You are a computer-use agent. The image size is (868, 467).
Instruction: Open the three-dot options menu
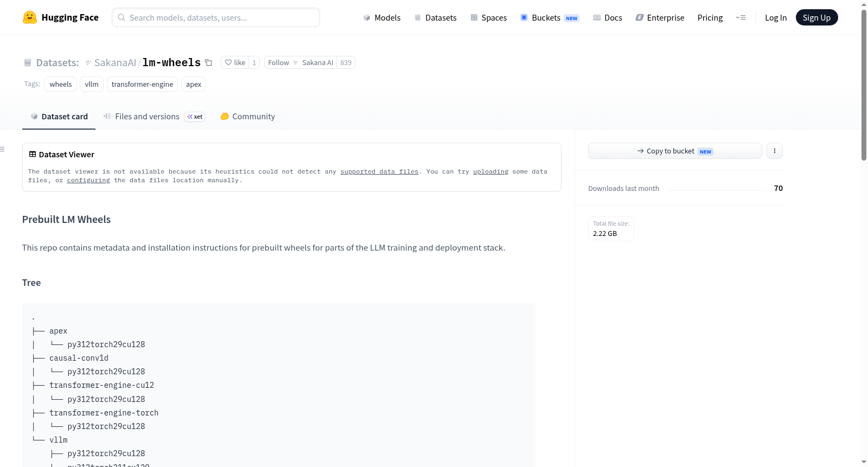point(775,151)
